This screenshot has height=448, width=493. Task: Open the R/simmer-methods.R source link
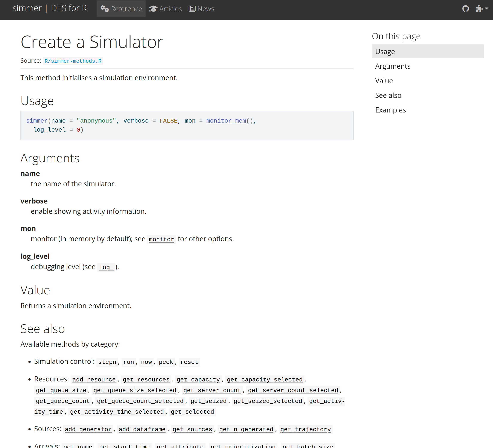click(73, 61)
